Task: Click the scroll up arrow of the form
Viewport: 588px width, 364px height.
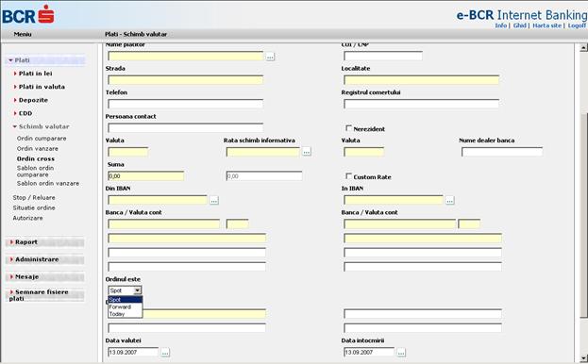Action: pos(583,47)
